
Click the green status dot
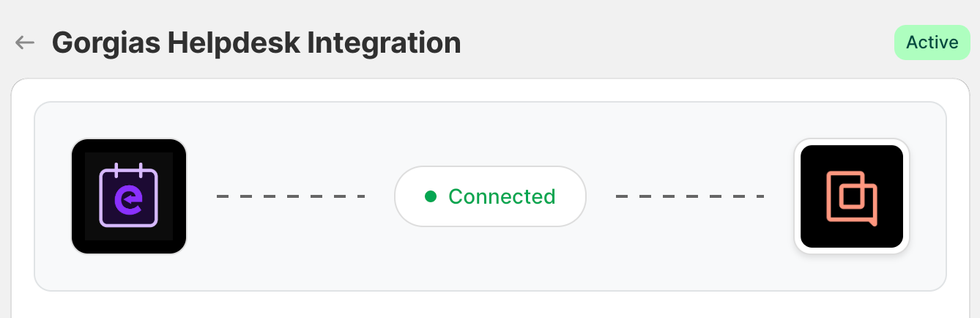pyautogui.click(x=431, y=196)
